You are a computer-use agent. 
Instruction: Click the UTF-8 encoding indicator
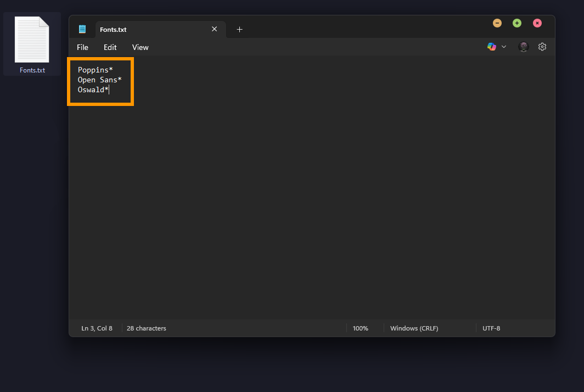[491, 328]
